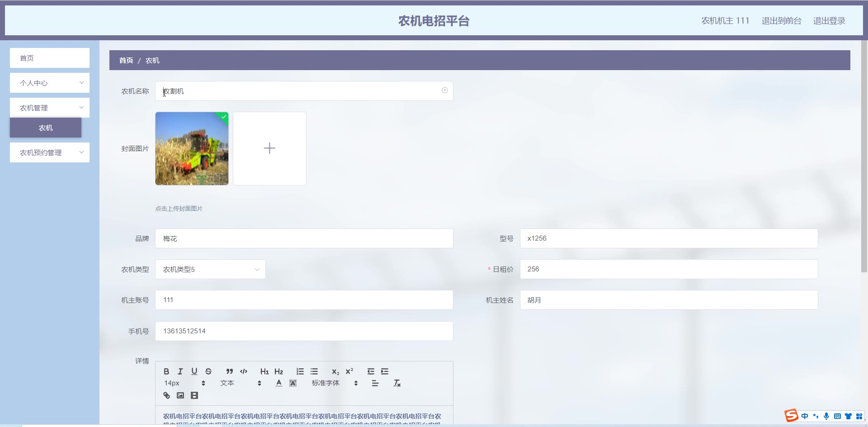
Task: Open the text background color picker
Action: click(x=293, y=383)
